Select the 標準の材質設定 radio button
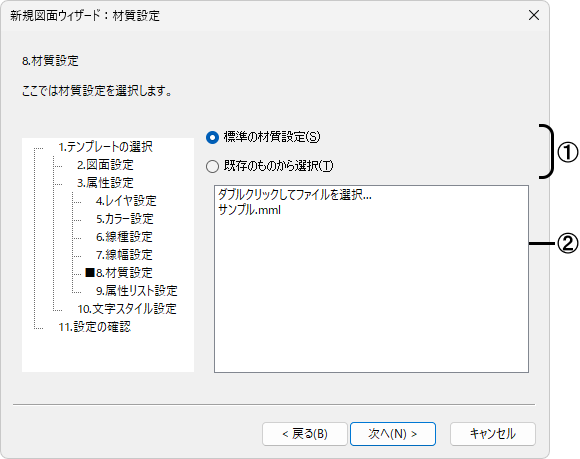The image size is (580, 459). click(212, 138)
